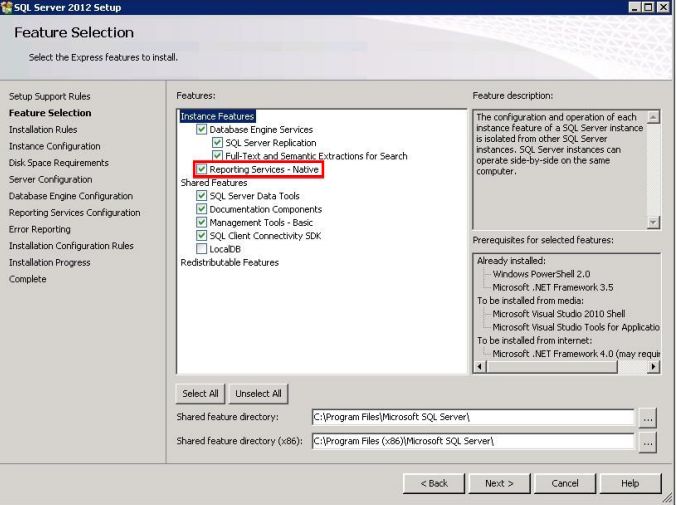Select the Shared Features tree node
Image resolution: width=677 pixels, height=505 pixels.
pyautogui.click(x=214, y=183)
